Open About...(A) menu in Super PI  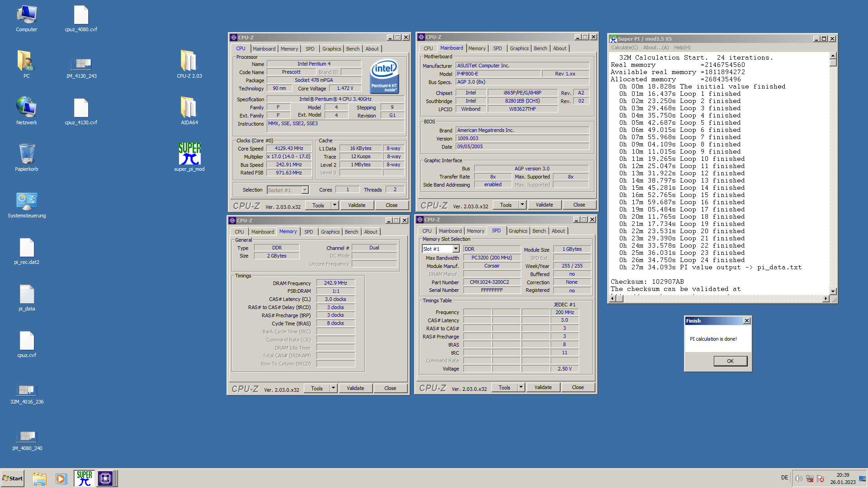(x=656, y=47)
